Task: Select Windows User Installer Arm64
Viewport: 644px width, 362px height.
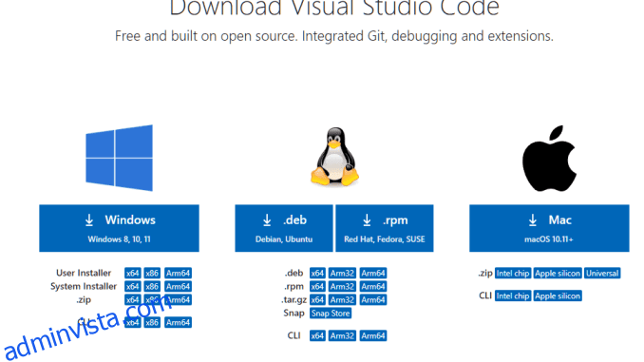Action: click(x=178, y=274)
